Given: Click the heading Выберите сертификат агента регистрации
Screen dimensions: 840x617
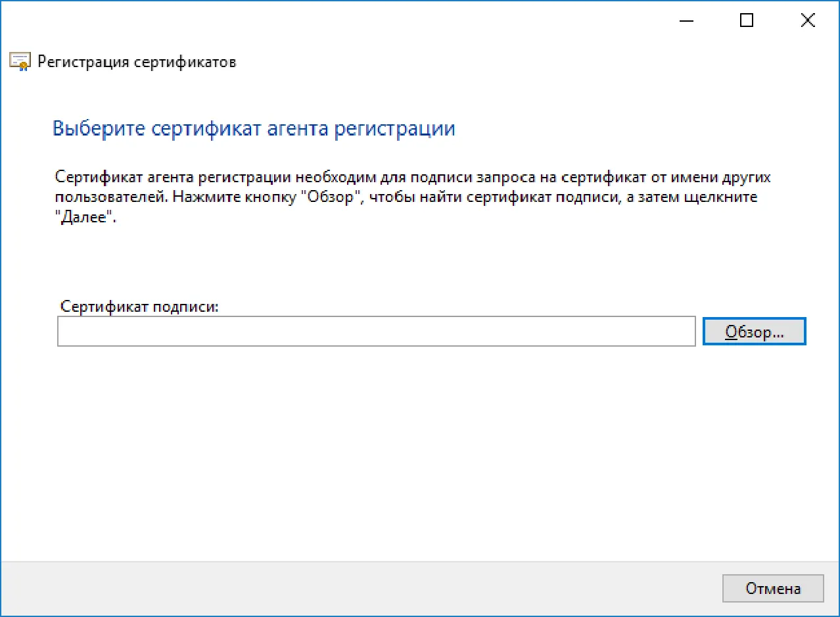Looking at the screenshot, I should [254, 128].
